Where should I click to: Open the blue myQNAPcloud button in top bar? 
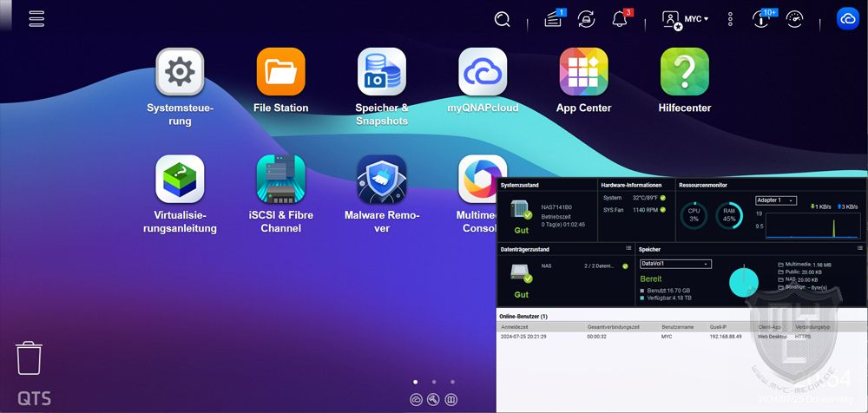point(847,19)
